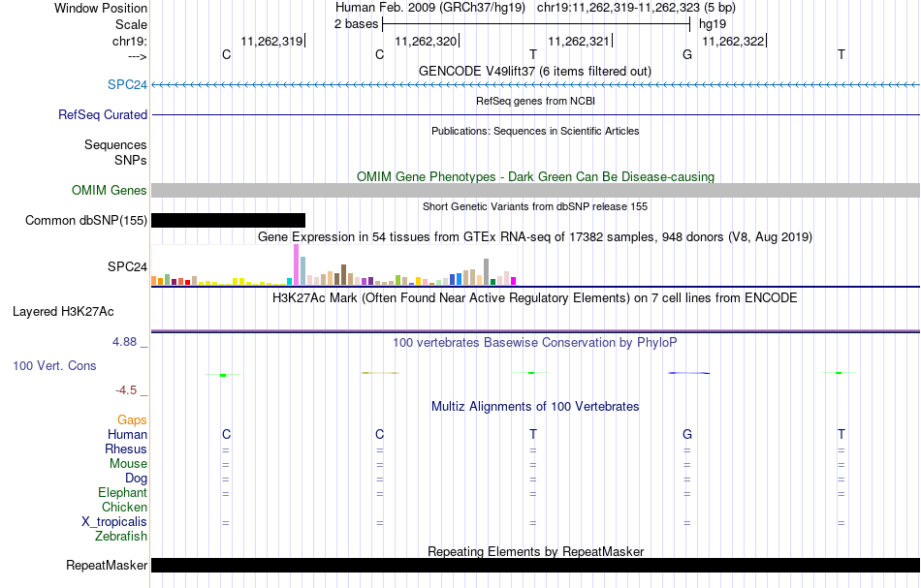Click the GTEx Gene Expression track title

click(535, 237)
